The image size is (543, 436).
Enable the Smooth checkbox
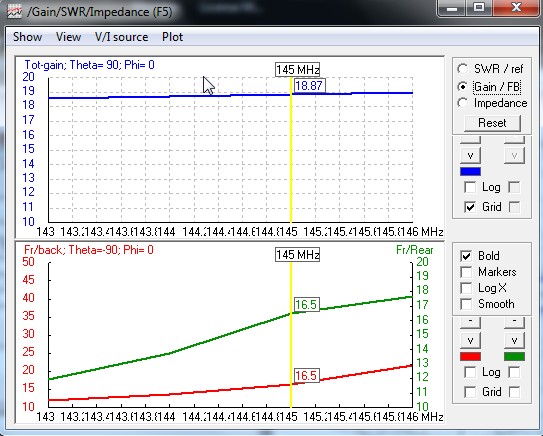[466, 304]
